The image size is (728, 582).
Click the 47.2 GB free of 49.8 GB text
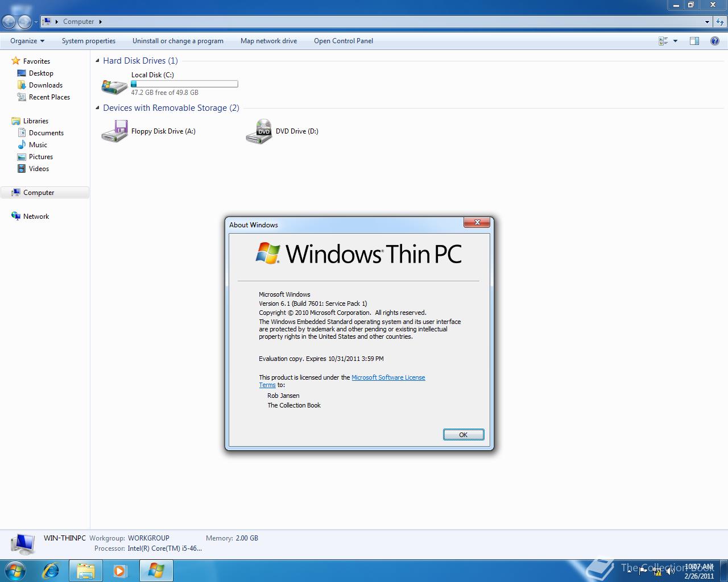pos(165,93)
